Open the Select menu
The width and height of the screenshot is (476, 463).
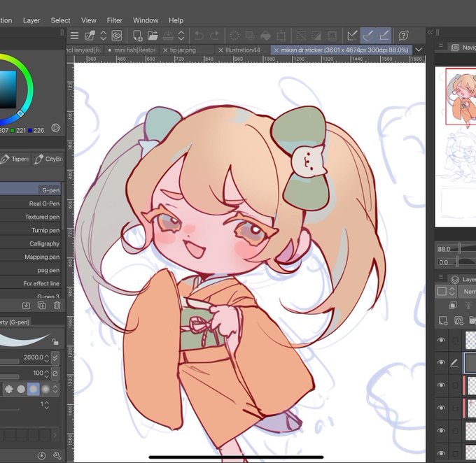[x=60, y=20]
